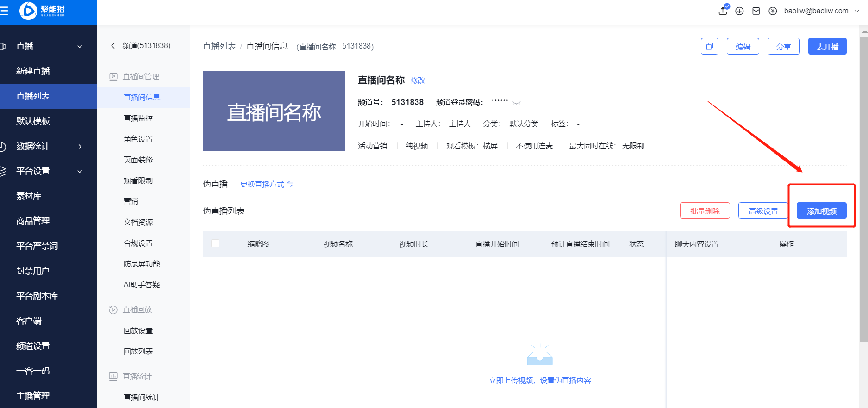868x408 pixels.
Task: Open the account dropdown baoliw@baoliw.com
Action: click(x=821, y=11)
